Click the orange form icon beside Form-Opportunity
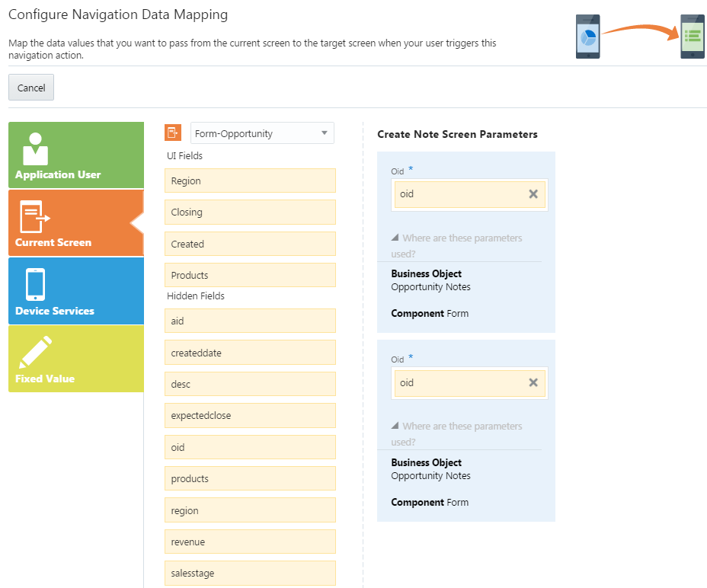The height and width of the screenshot is (588, 707). click(x=173, y=133)
